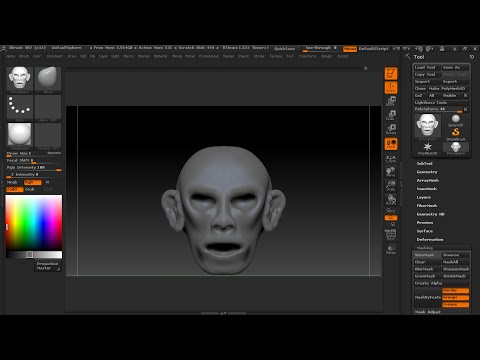480x360 pixels.
Task: Expand the FiberMesh section
Action: pyautogui.click(x=427, y=206)
